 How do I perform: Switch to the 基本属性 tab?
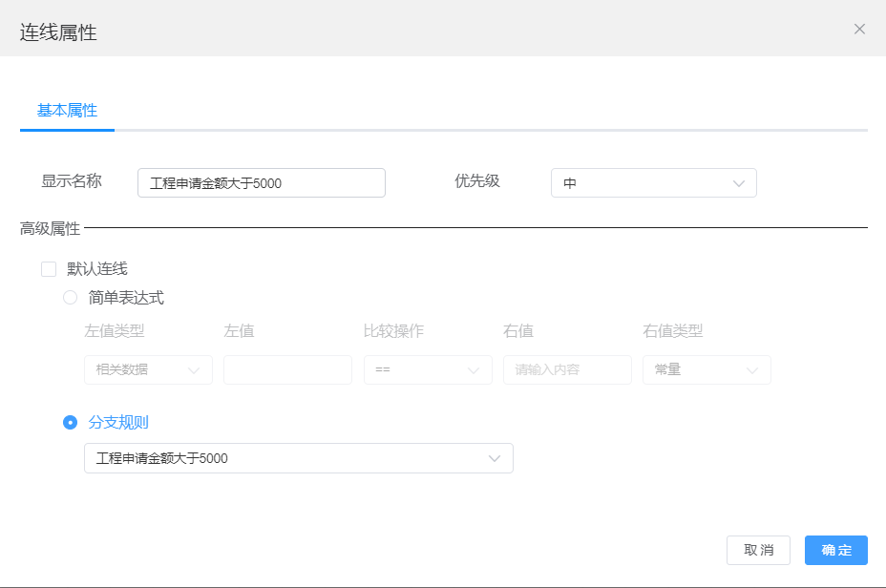coord(67,110)
